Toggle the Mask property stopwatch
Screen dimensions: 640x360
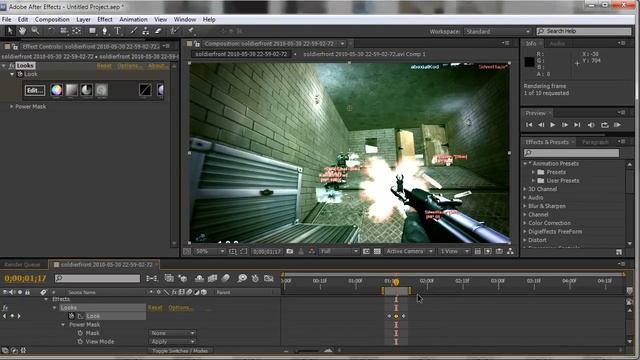coord(80,333)
